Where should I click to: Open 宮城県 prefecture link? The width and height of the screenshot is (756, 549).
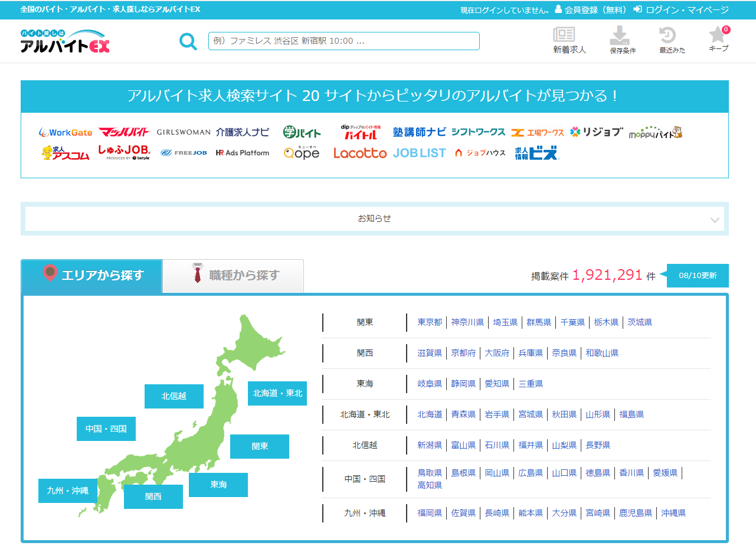point(531,414)
